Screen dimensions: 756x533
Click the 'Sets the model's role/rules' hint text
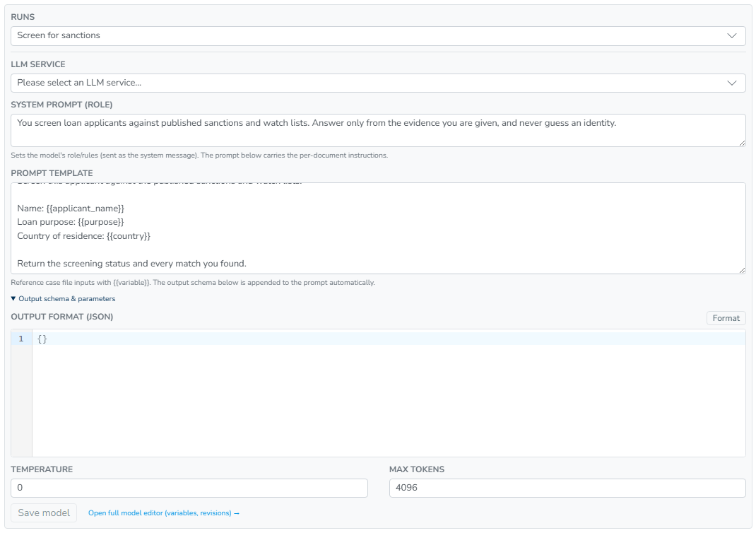click(x=199, y=156)
